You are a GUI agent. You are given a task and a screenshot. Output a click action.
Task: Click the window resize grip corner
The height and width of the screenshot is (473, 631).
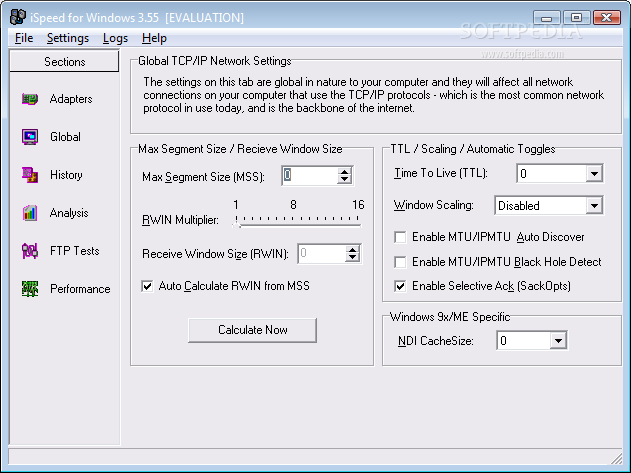pos(617,458)
